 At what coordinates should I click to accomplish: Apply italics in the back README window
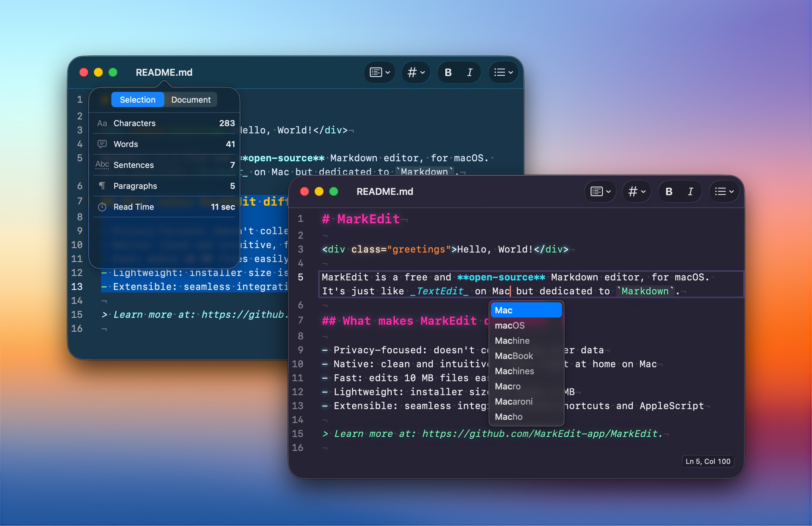click(469, 72)
